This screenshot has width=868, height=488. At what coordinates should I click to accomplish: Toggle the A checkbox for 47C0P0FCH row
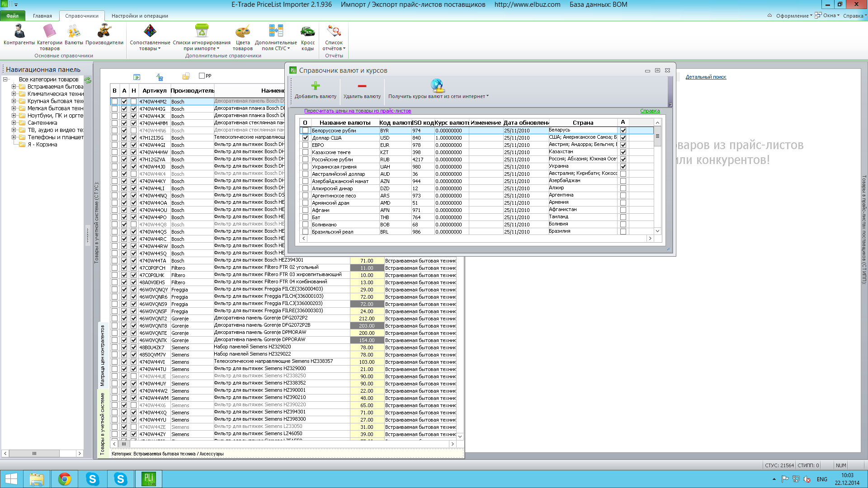tap(124, 268)
